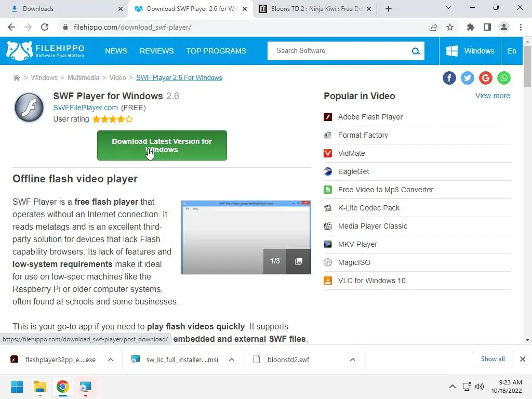The image size is (532, 399).
Task: Click the Adobe Flash Player list icon
Action: [328, 117]
